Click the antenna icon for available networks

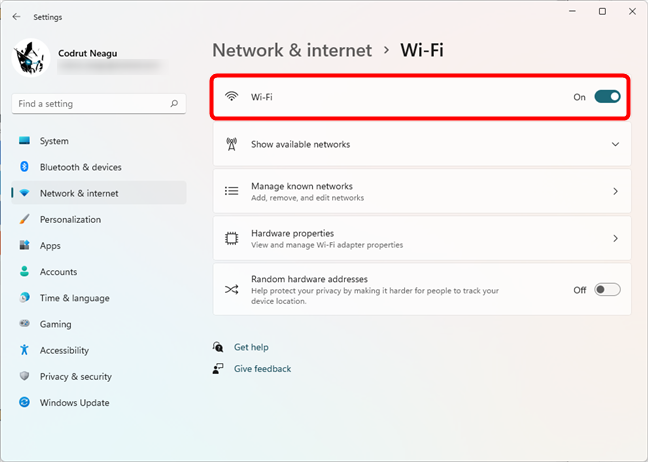[231, 144]
